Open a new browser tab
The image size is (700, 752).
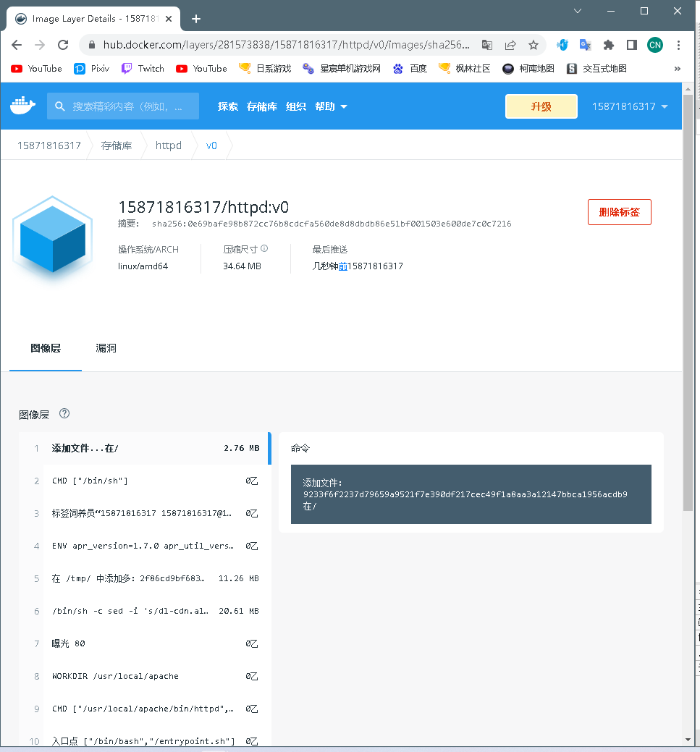pos(195,19)
